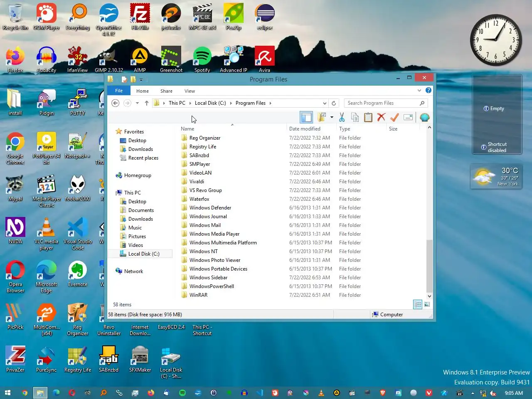Click the orange checkmark Properties icon
The width and height of the screenshot is (532, 399).
click(x=394, y=117)
